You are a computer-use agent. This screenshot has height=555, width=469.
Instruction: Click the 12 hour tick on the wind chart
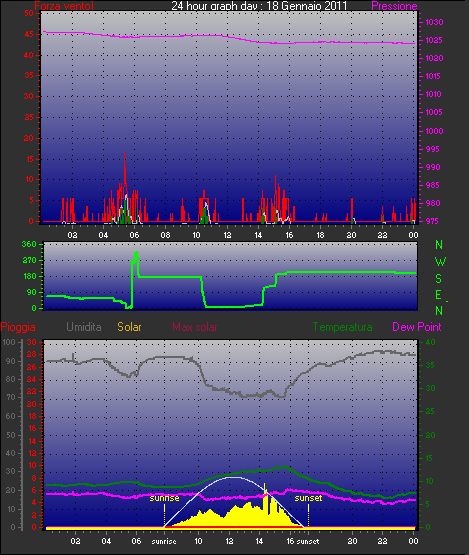tap(227, 235)
